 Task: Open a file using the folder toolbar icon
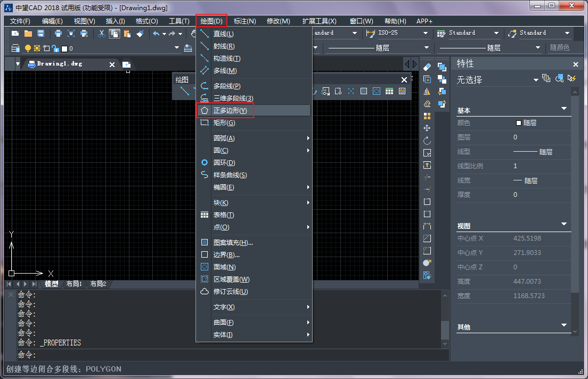click(x=28, y=33)
